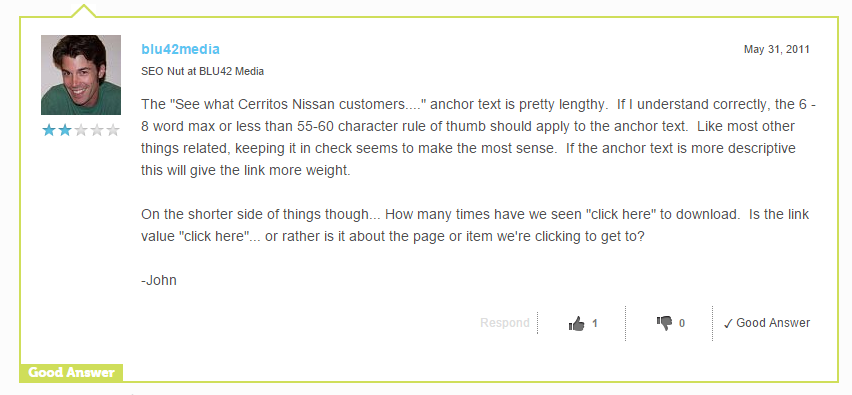
Task: Click the callout pointer triangle on top border
Action: click(x=83, y=10)
